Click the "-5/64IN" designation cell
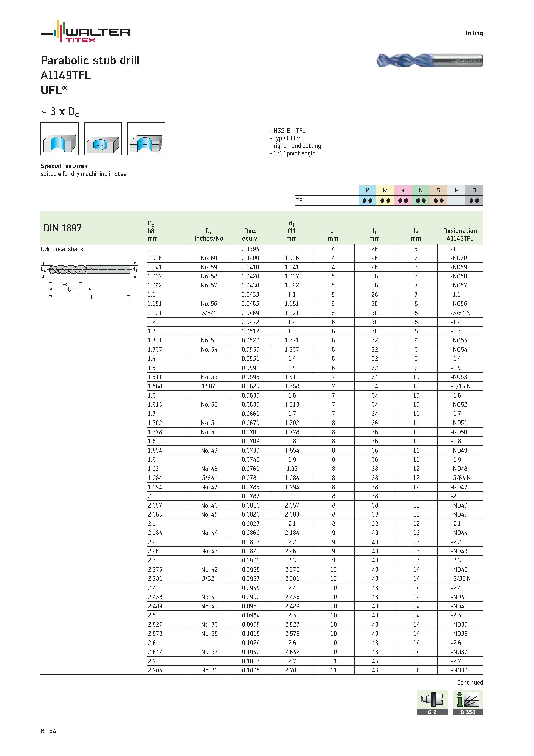Image resolution: width=534 pixels, height=756 pixels. [460, 478]
